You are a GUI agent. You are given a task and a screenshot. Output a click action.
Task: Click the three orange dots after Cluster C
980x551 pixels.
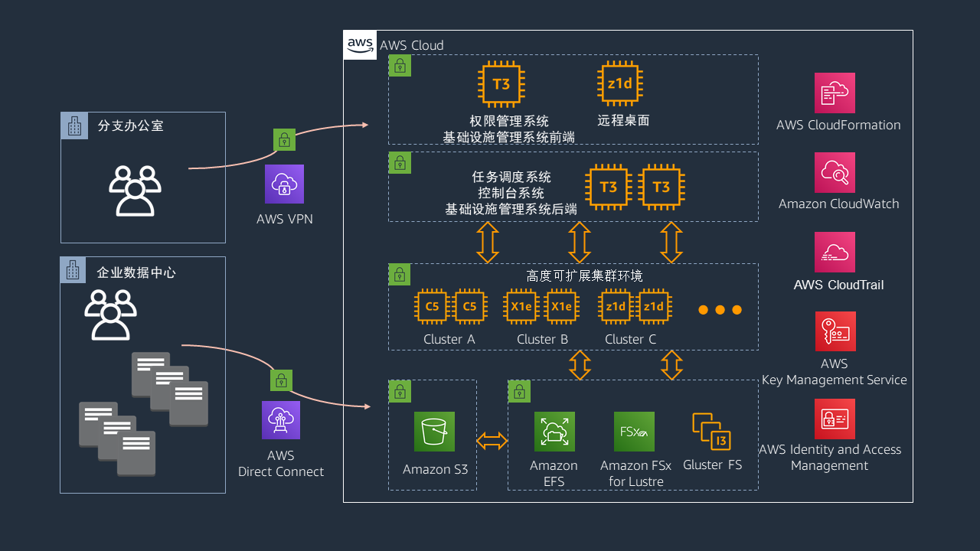tap(720, 310)
